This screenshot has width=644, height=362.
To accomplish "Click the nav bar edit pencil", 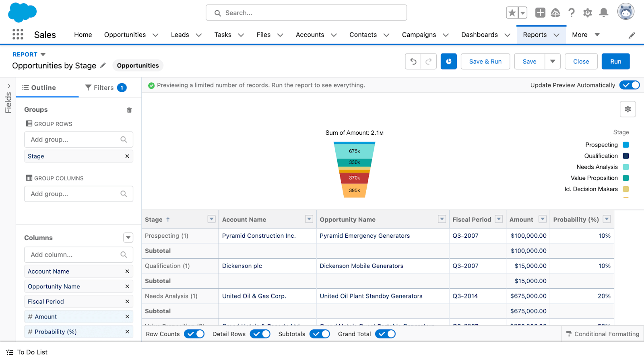I will click(632, 35).
